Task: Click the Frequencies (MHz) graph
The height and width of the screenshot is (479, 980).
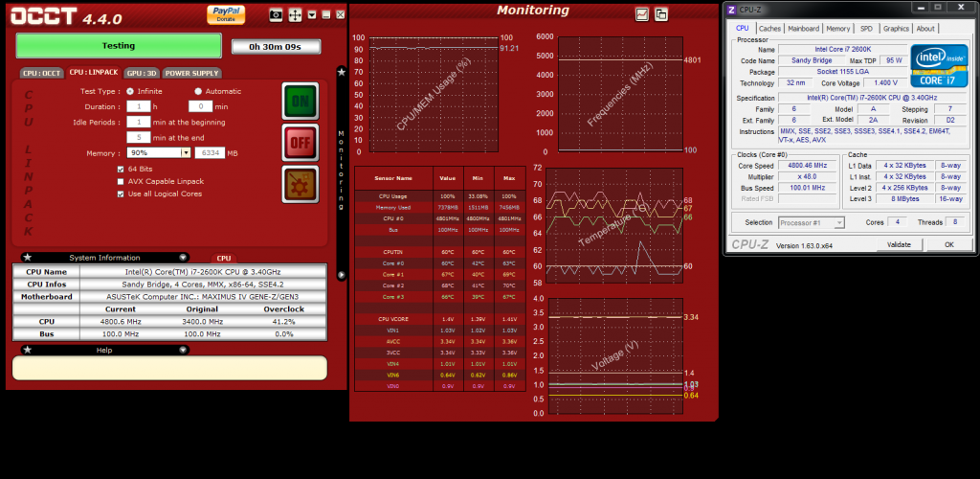Action: point(620,94)
